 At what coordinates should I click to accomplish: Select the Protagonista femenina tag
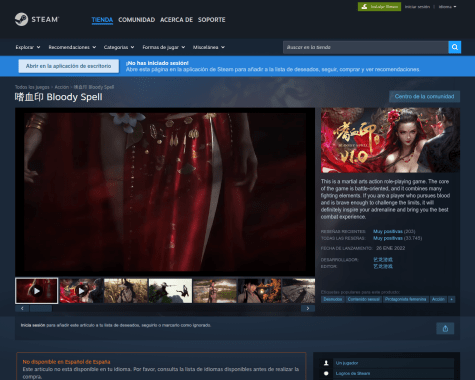coord(406,299)
